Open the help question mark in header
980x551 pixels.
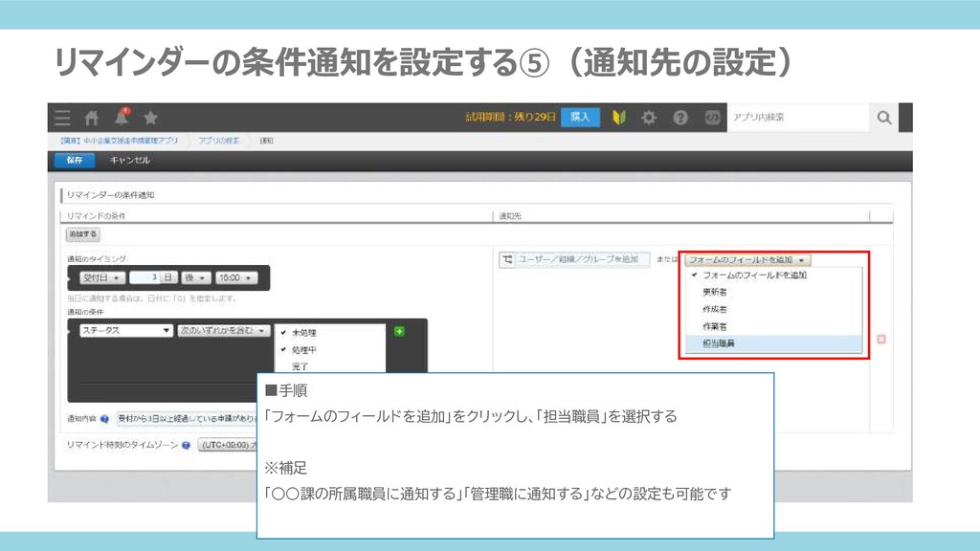click(680, 118)
